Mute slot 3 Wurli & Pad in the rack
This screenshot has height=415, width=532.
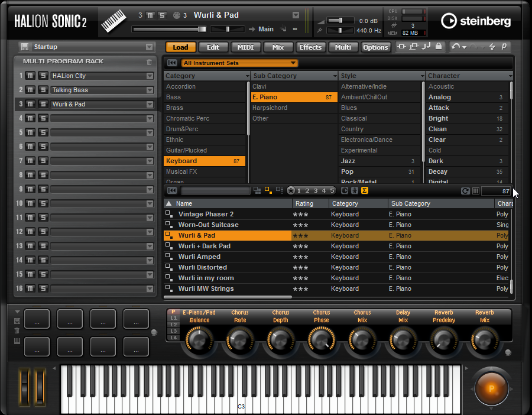pyautogui.click(x=30, y=104)
